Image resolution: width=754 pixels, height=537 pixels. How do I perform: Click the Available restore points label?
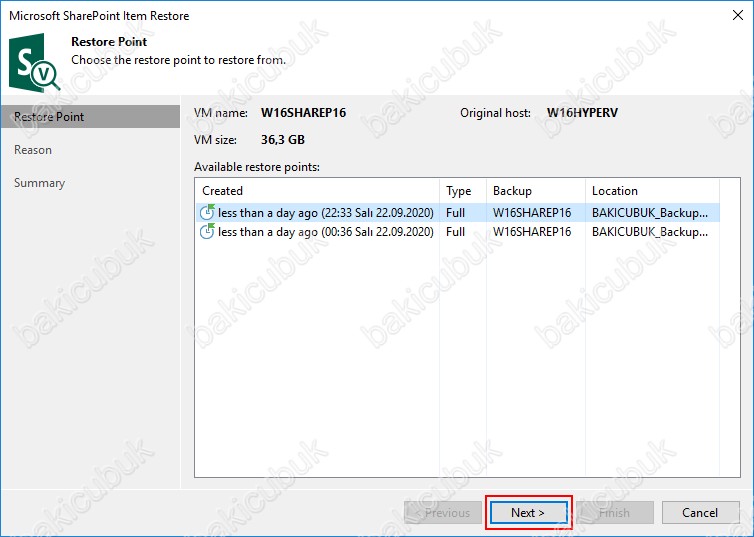257,167
